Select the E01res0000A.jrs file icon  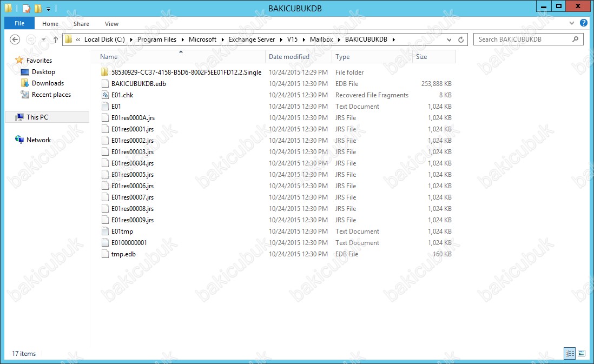(105, 117)
